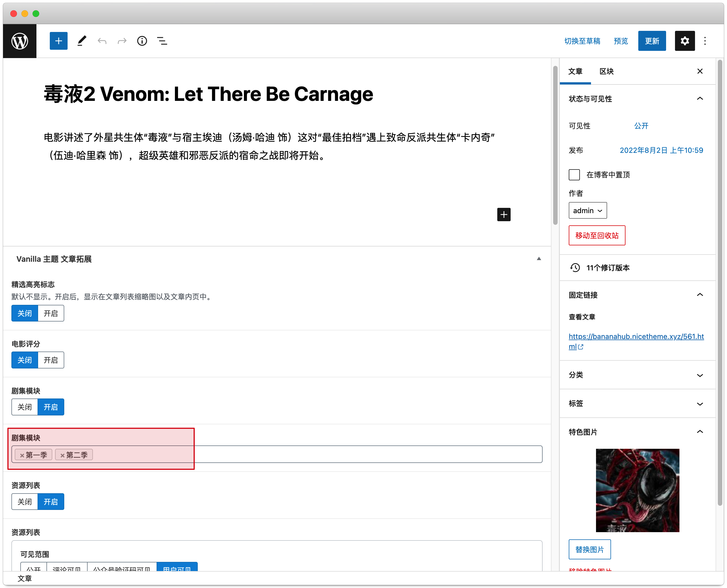Change visibility by clicking 公开
This screenshot has height=588, width=727.
click(641, 126)
